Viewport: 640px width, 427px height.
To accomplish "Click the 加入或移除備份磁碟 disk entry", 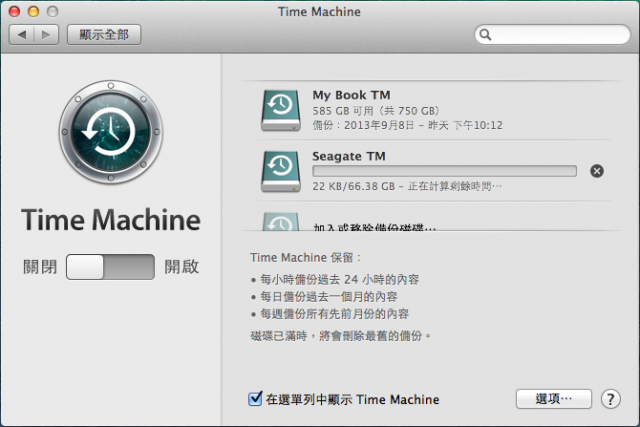I will [x=374, y=227].
